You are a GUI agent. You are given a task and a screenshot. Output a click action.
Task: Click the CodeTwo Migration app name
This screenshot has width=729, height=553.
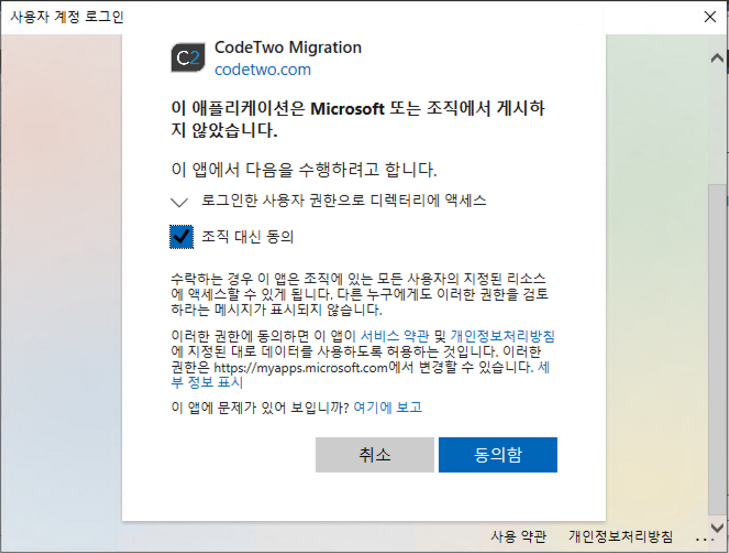click(x=288, y=47)
